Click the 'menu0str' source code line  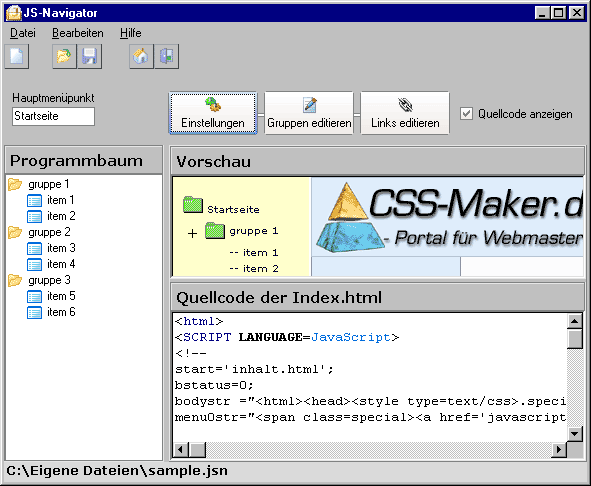coord(370,417)
